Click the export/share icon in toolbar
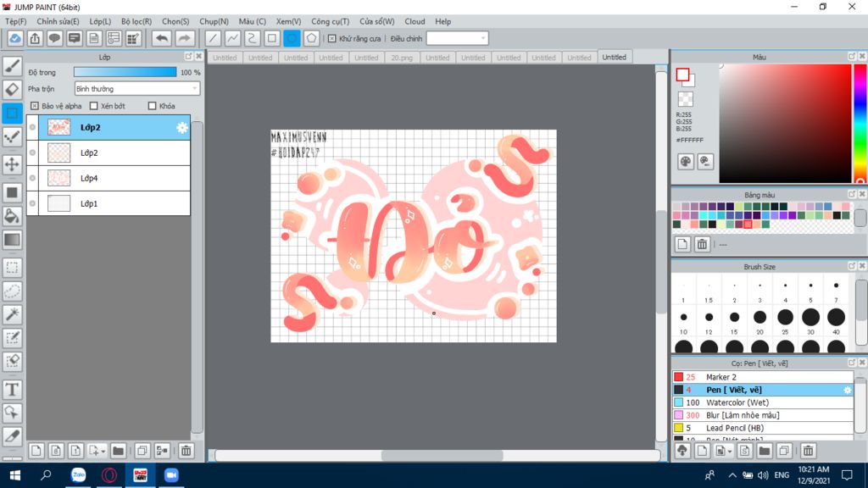The width and height of the screenshot is (868, 488). [x=35, y=38]
